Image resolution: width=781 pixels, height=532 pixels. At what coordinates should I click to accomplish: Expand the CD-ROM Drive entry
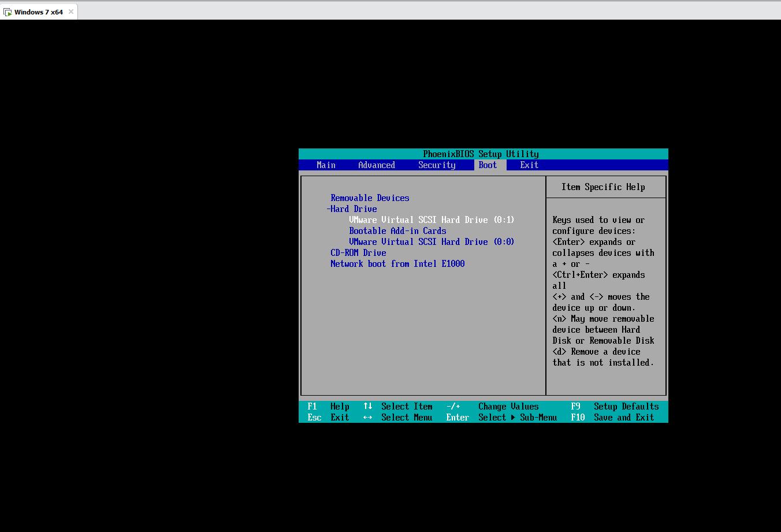click(358, 253)
